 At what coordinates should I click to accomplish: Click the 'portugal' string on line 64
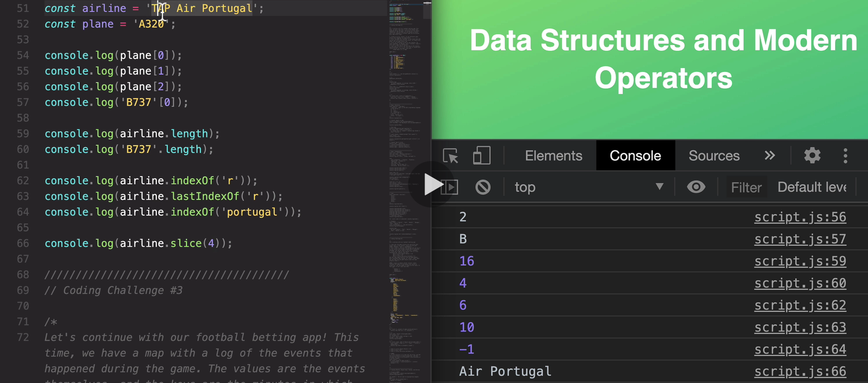(x=252, y=212)
